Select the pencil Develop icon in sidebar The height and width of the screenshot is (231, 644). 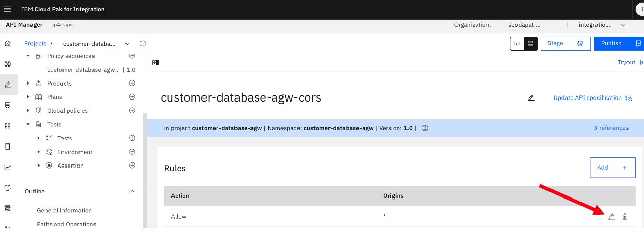[7, 85]
